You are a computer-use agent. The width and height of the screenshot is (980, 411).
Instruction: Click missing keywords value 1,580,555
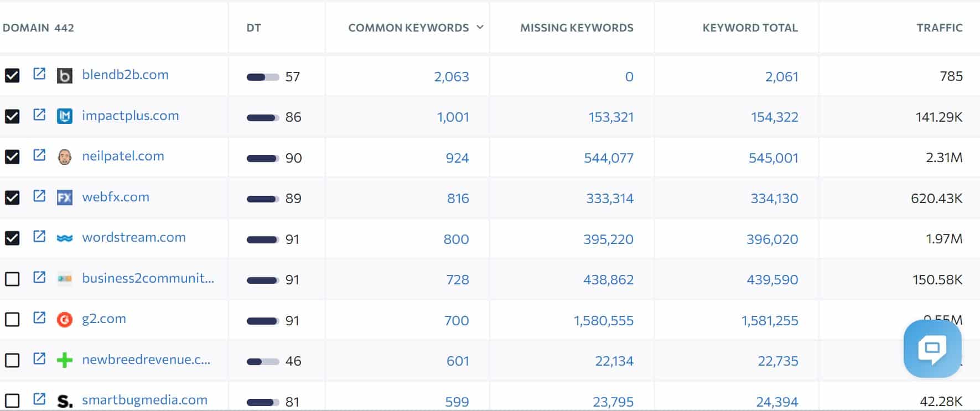pyautogui.click(x=604, y=321)
